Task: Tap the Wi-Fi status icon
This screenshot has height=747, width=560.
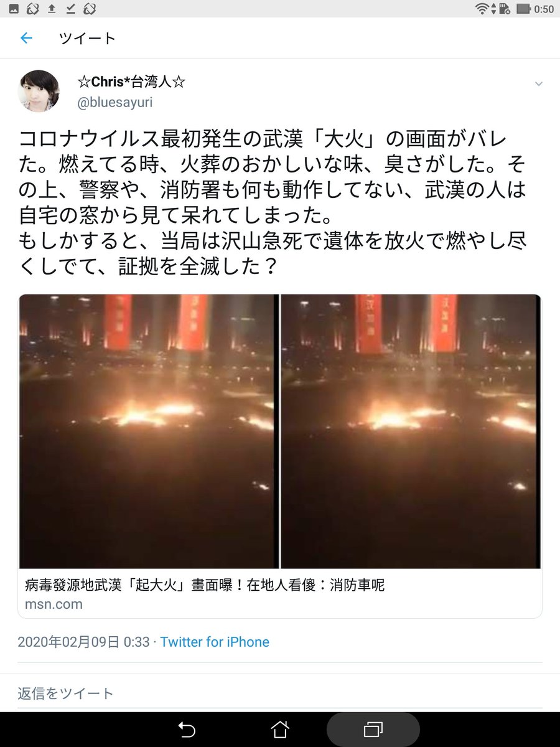Action: (482, 9)
